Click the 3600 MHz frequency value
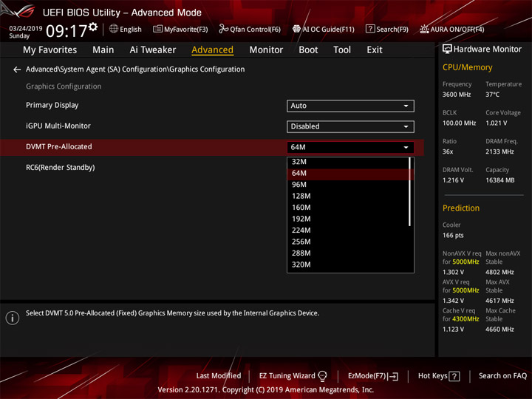This screenshot has height=399, width=532. click(457, 95)
